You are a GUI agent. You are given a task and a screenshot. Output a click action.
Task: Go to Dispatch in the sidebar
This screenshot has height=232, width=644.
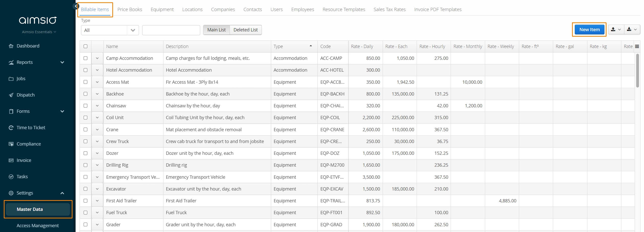(25, 95)
